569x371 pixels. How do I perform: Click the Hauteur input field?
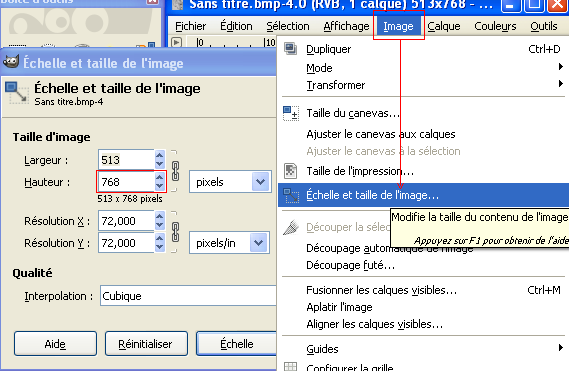(126, 182)
